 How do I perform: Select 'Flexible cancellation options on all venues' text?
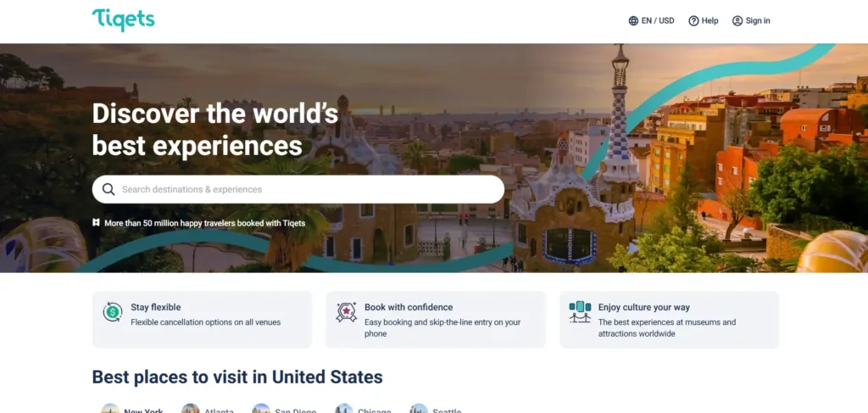click(205, 322)
